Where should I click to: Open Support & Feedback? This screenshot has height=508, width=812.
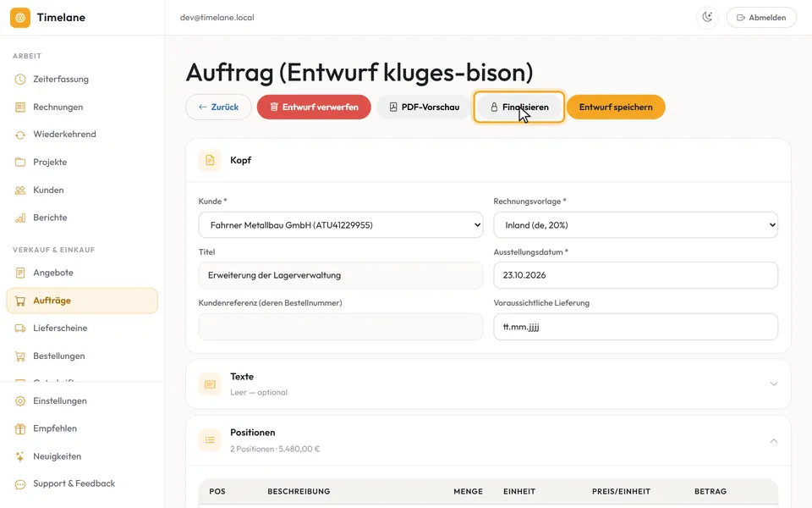82,483
